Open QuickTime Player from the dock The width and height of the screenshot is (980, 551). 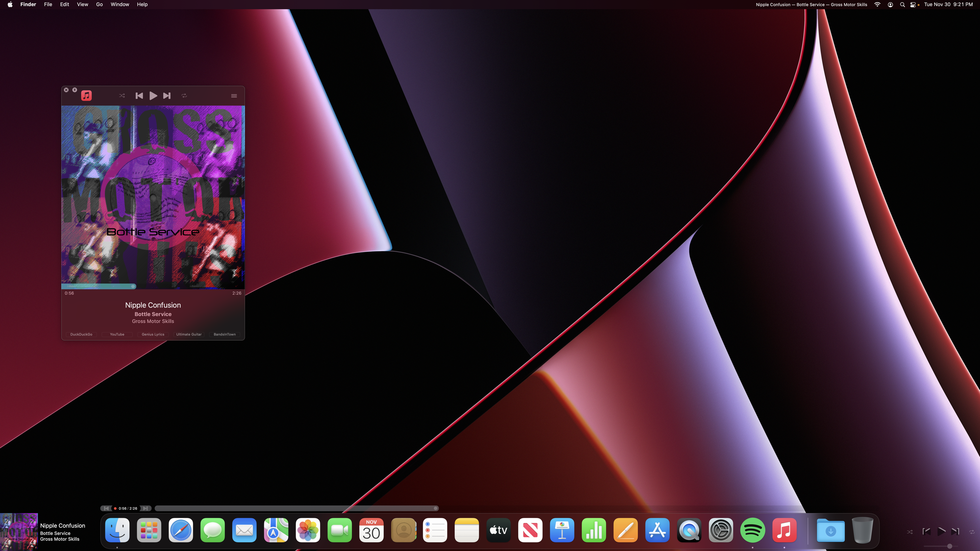[689, 530]
